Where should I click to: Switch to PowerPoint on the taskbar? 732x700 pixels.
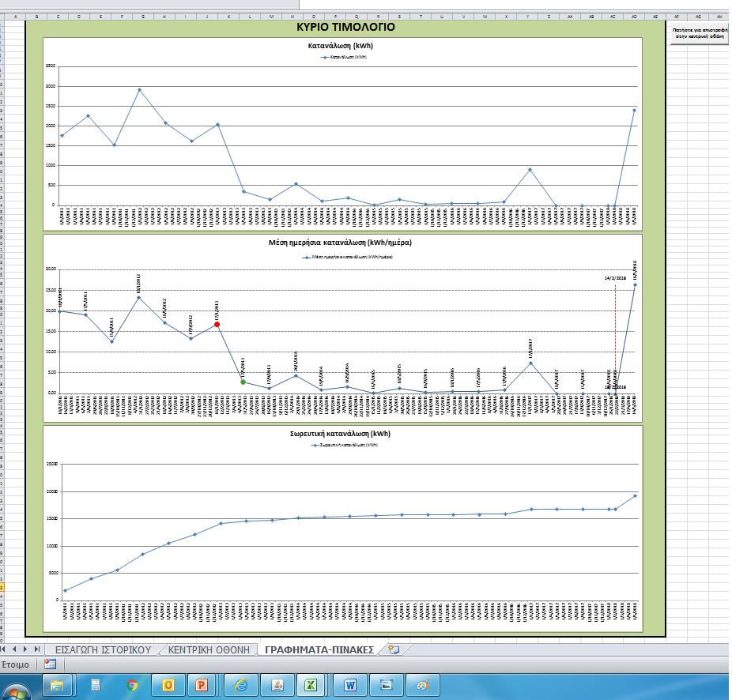202,686
